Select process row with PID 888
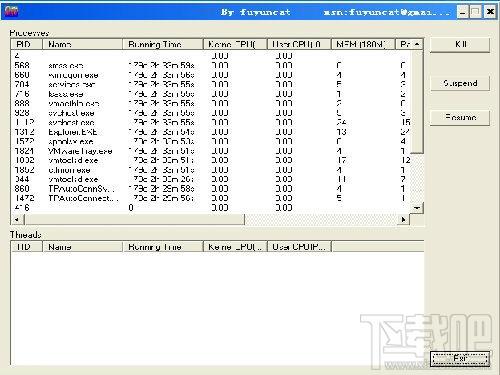The height and width of the screenshot is (375, 500). (211, 103)
